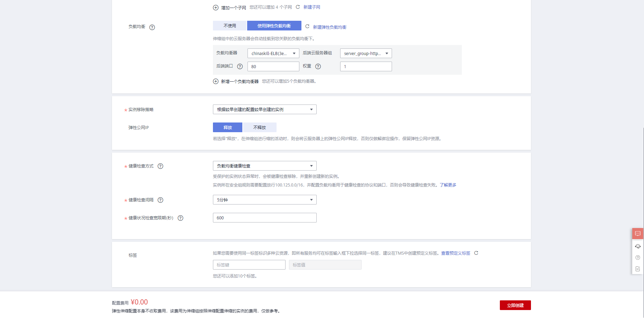Image resolution: width=644 pixels, height=318 pixels.
Task: Click help icon beside 健康状况检查宽限期
Action: coord(180,218)
